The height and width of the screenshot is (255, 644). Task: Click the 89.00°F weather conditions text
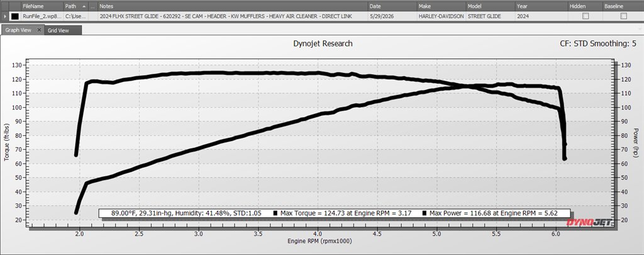coord(185,213)
